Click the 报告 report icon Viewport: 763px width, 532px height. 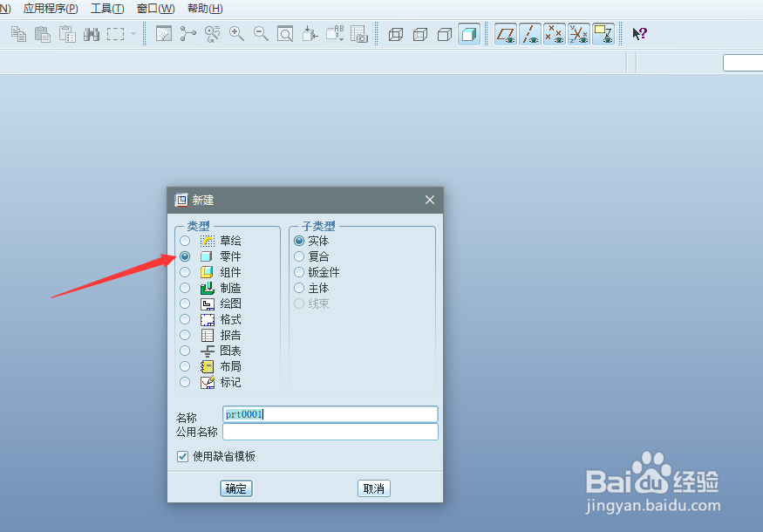point(208,335)
